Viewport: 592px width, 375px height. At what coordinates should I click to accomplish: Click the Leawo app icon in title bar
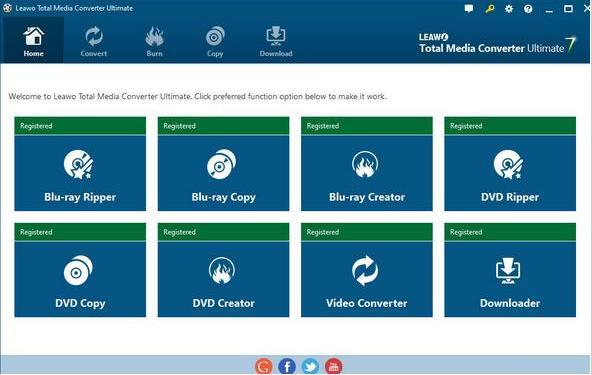point(7,8)
